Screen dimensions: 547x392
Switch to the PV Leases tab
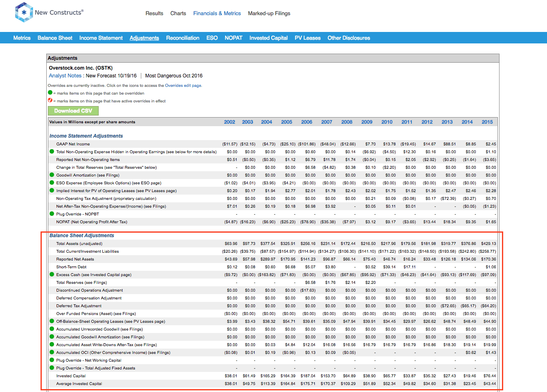coord(307,38)
